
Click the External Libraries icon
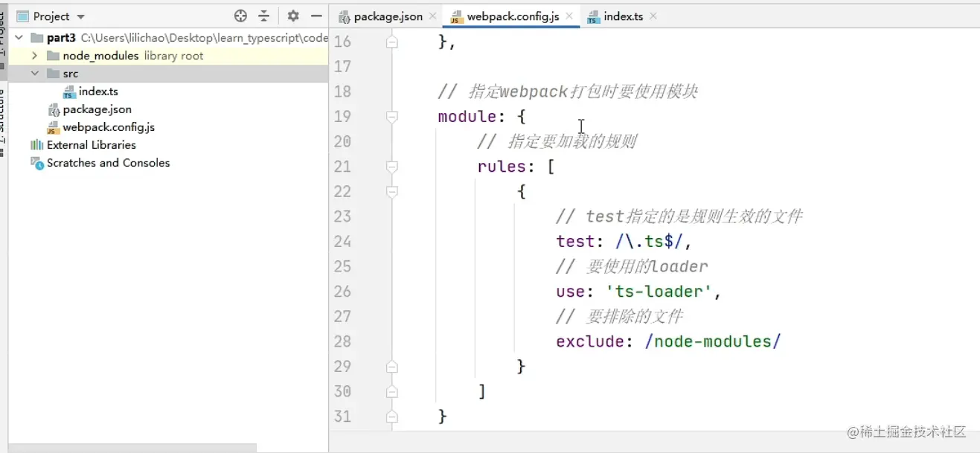[x=36, y=145]
